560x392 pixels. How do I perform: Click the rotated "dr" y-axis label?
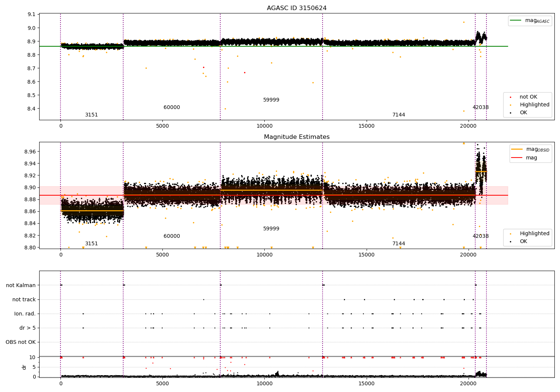24,367
